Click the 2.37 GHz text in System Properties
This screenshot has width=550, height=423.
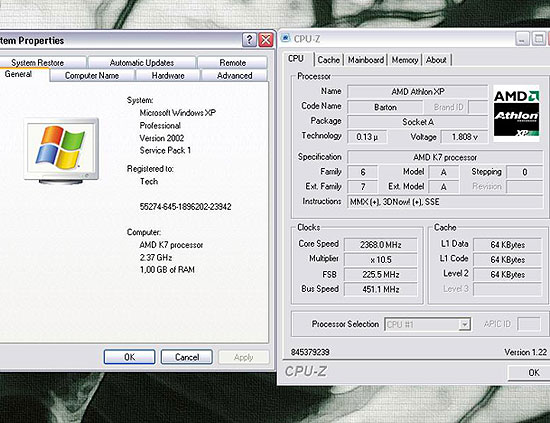(156, 257)
